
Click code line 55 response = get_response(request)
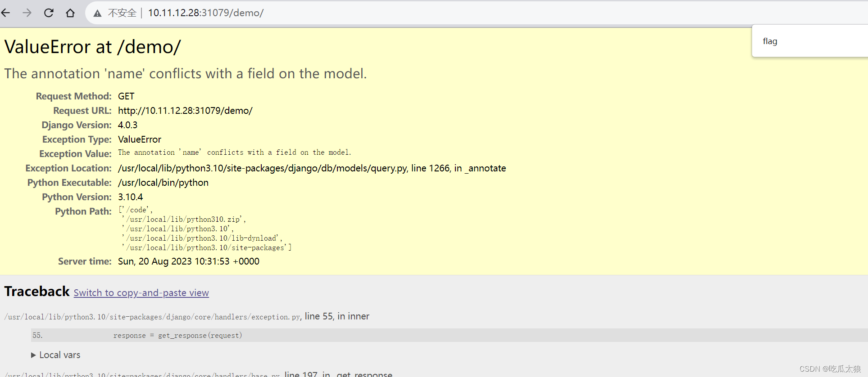(x=177, y=335)
